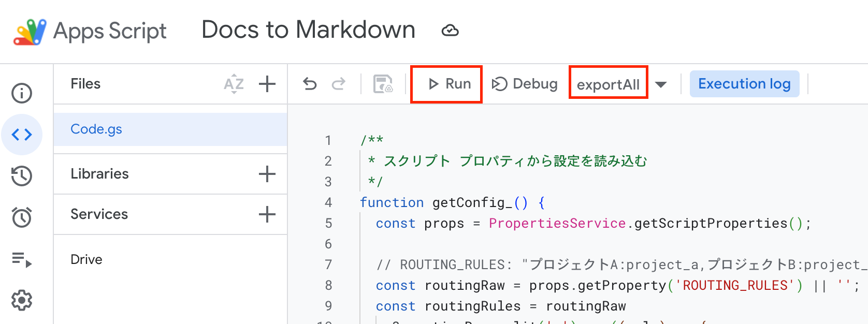This screenshot has width=868, height=324.
Task: Click routingRaw variable on line 8
Action: pos(465,285)
